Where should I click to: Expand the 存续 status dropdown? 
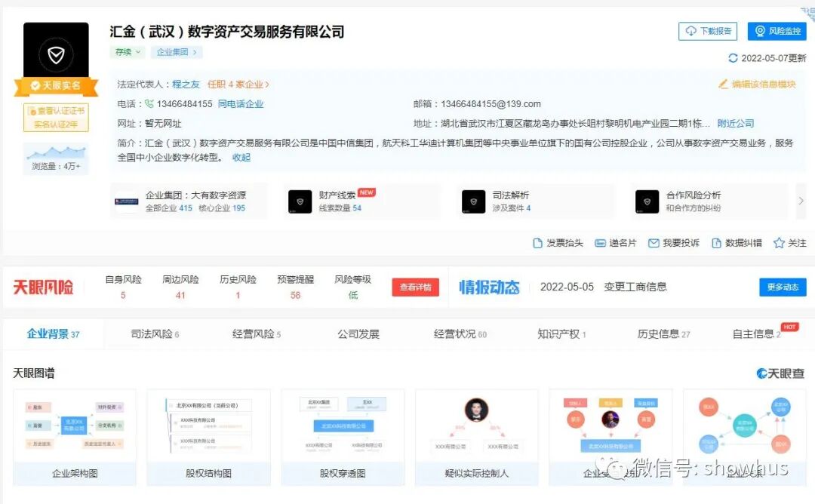pos(128,52)
